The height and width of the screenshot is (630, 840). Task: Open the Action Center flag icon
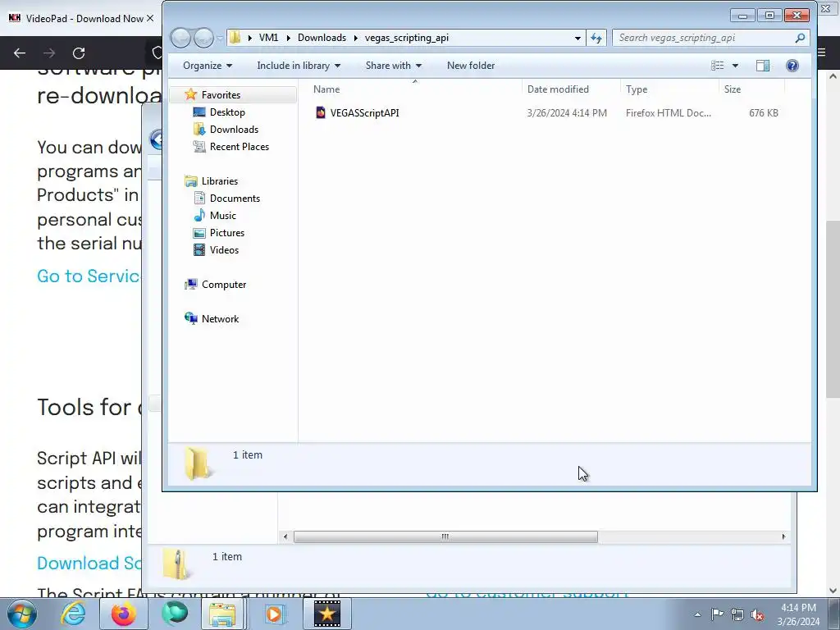click(x=717, y=614)
